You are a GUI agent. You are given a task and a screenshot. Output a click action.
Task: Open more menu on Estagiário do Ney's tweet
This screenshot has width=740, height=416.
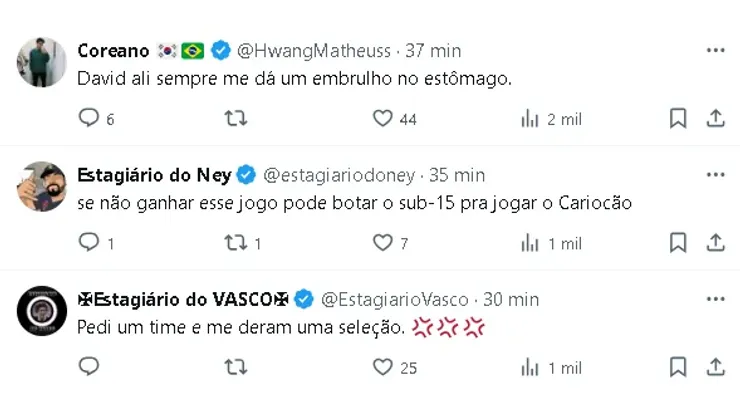point(715,175)
